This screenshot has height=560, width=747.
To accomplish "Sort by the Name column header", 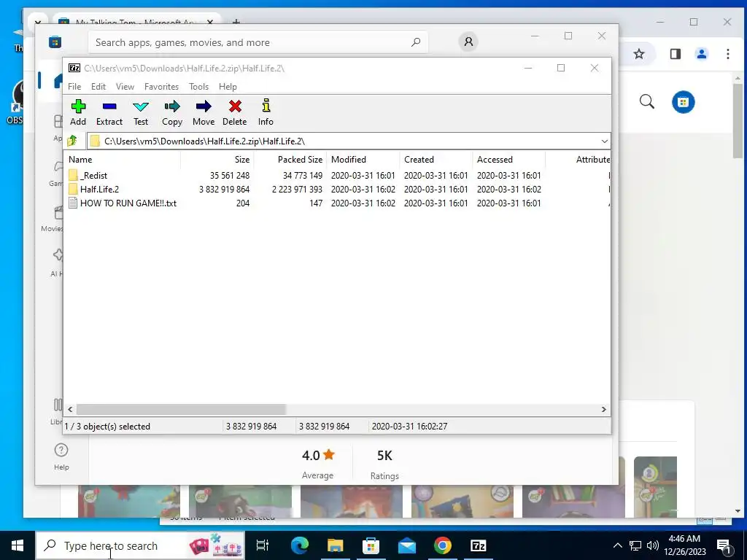I will point(122,160).
